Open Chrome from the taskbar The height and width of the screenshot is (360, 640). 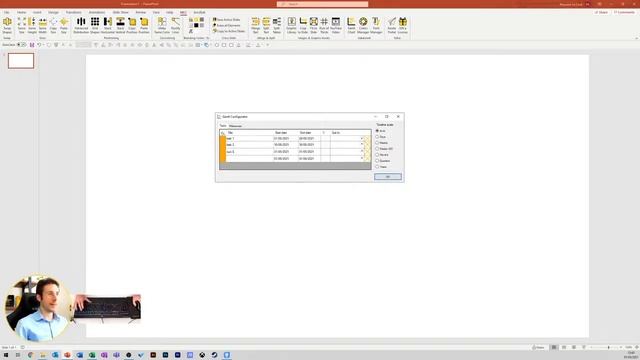[x=31, y=355]
